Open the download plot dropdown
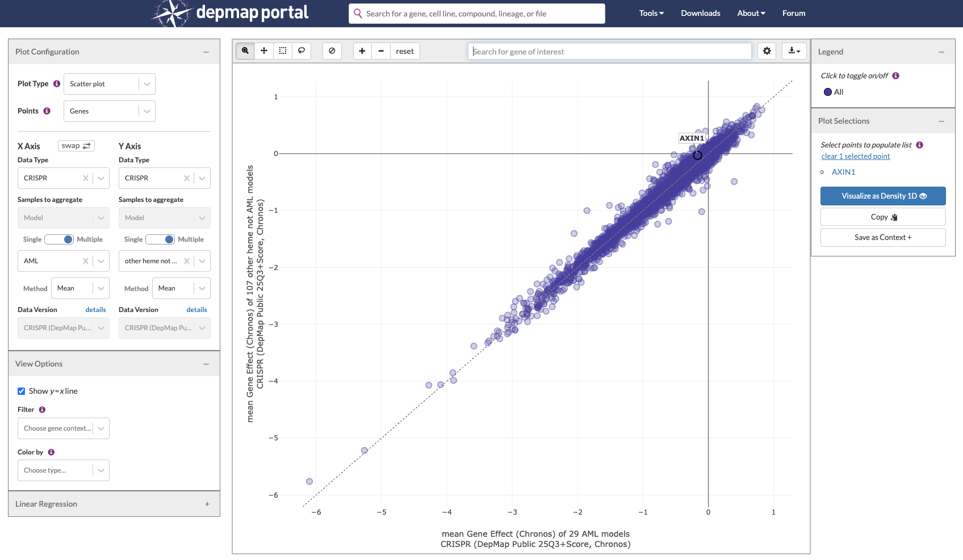The image size is (963, 560). (794, 51)
